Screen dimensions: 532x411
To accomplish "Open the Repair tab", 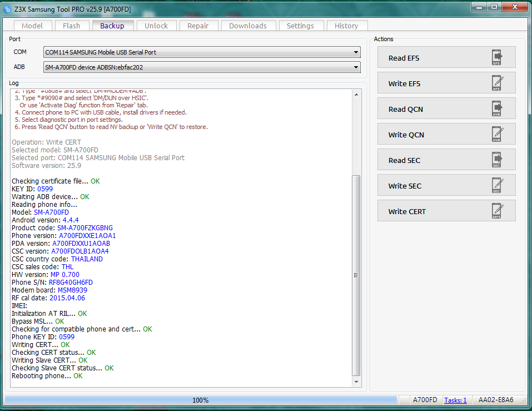I will coord(198,26).
